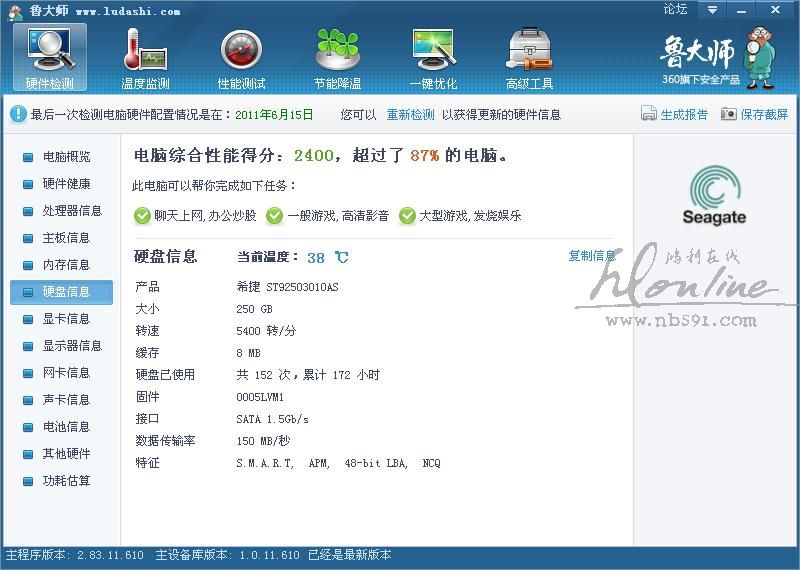
Task: Click the 重新检测 re-detect link
Action: coord(410,114)
